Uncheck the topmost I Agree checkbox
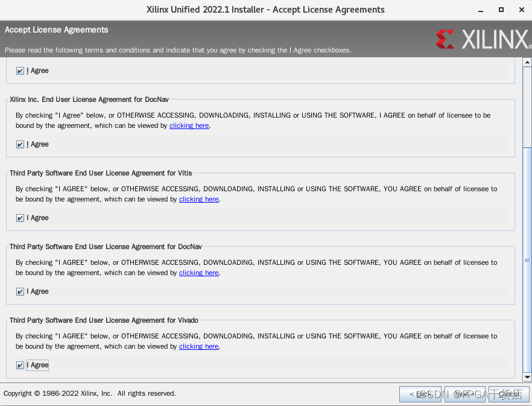Viewport: 532px width, 406px height. (20, 71)
